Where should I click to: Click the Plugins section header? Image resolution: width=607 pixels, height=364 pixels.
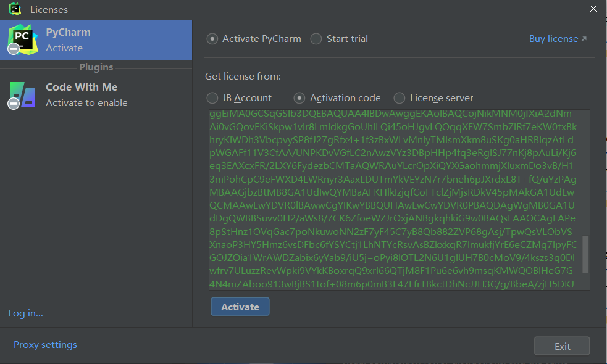coord(96,67)
